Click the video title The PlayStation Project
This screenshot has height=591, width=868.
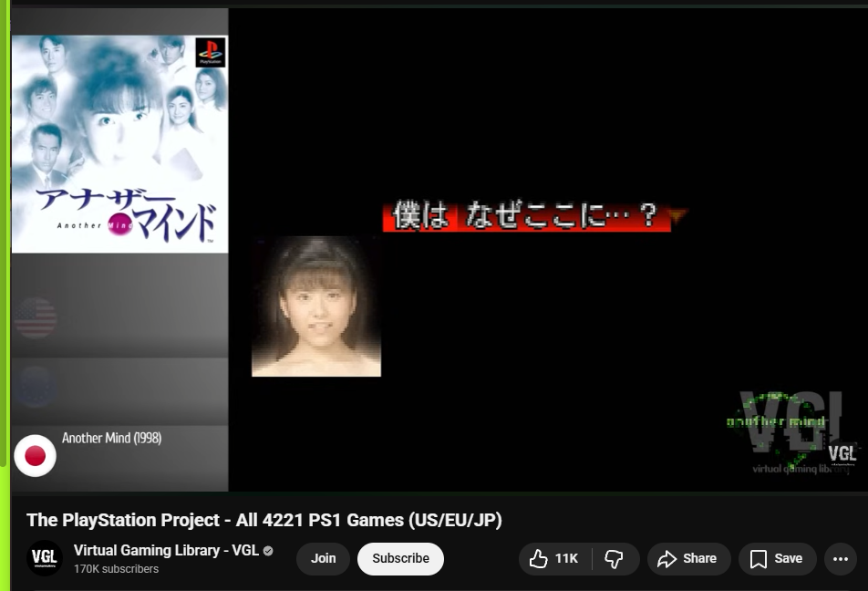264,520
